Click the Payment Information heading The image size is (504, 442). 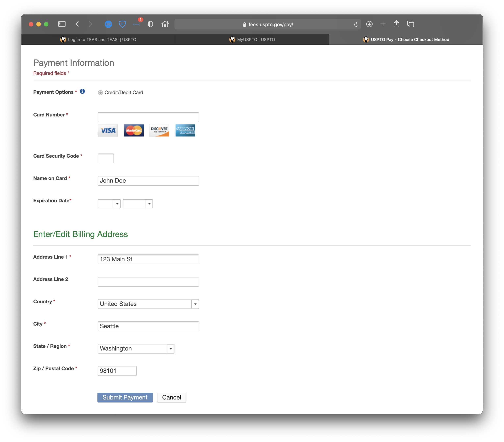click(73, 63)
